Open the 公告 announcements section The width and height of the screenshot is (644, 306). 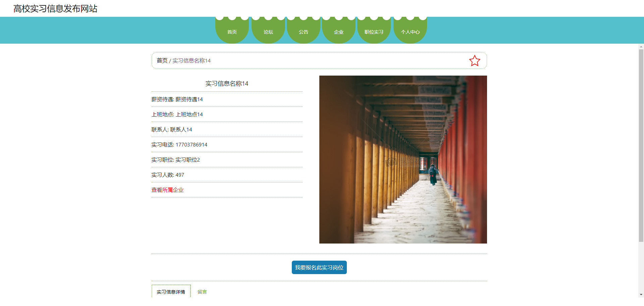(x=303, y=32)
